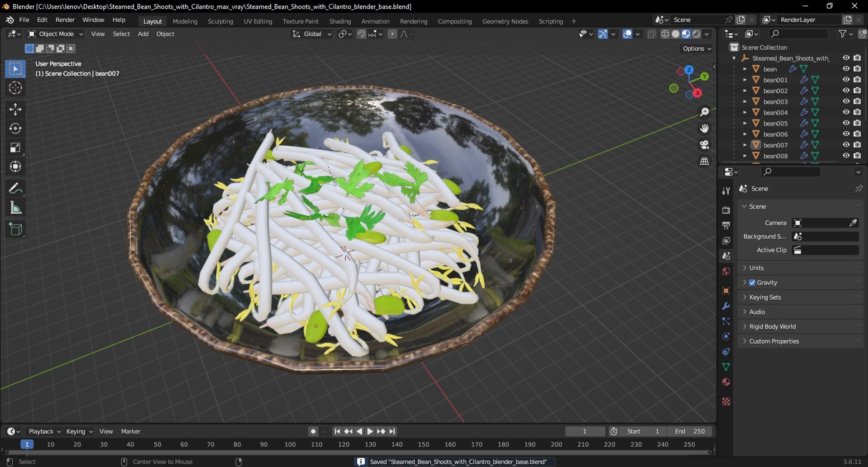Select the Add Cube tool

coord(15,229)
